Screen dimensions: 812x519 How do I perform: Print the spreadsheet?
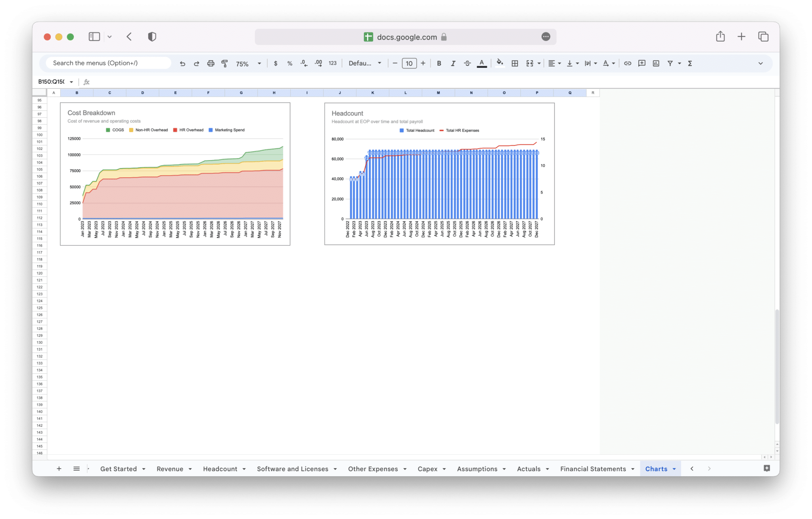click(x=211, y=63)
